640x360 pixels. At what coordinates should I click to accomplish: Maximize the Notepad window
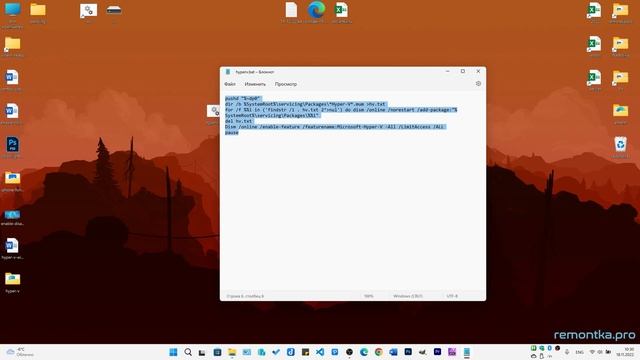click(463, 71)
